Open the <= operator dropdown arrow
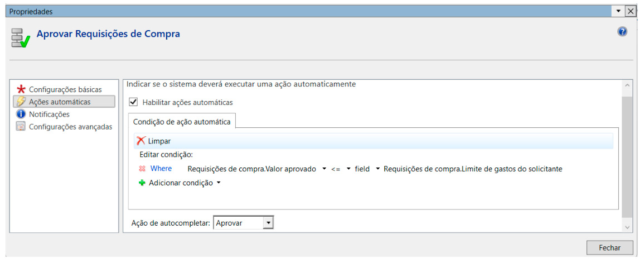Image resolution: width=644 pixels, height=263 pixels. point(348,169)
